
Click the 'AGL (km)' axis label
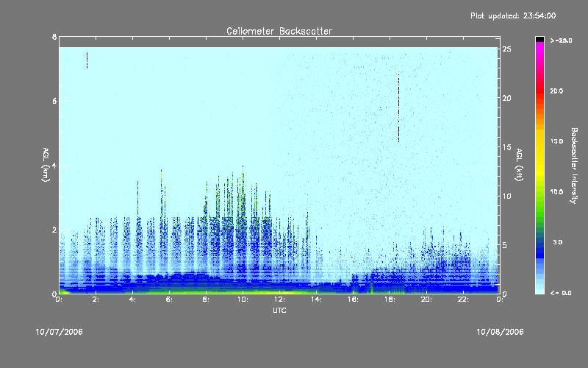(46, 165)
